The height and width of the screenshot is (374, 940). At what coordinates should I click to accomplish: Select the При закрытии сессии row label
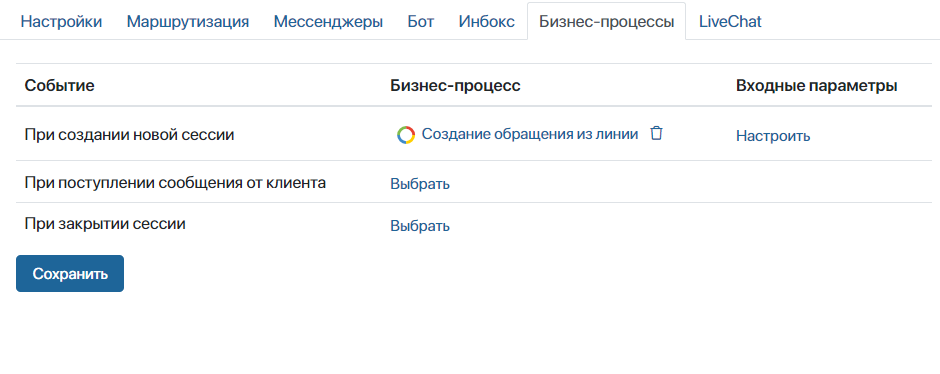[105, 224]
